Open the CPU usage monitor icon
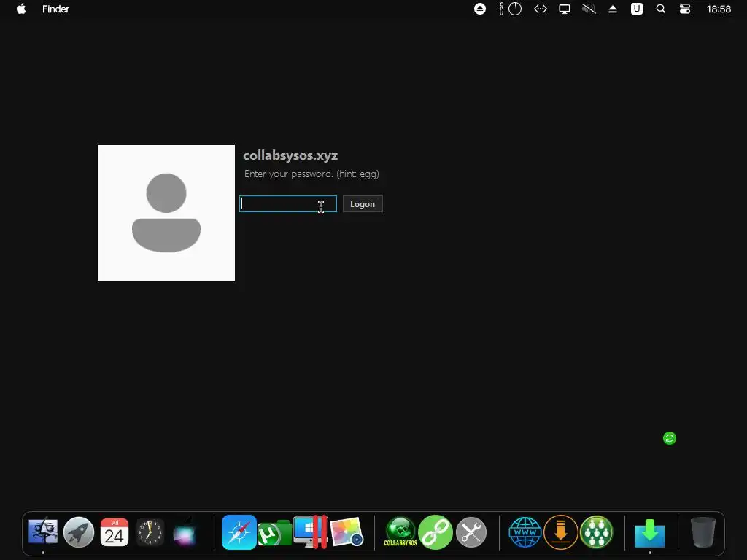 [510, 9]
